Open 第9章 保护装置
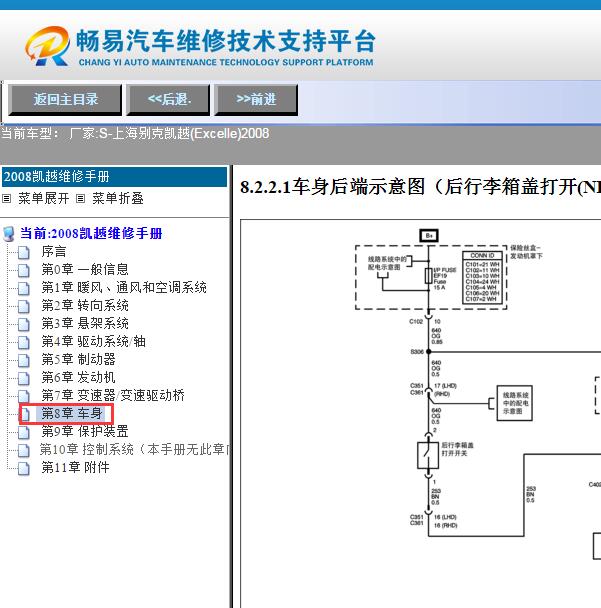 (85, 431)
